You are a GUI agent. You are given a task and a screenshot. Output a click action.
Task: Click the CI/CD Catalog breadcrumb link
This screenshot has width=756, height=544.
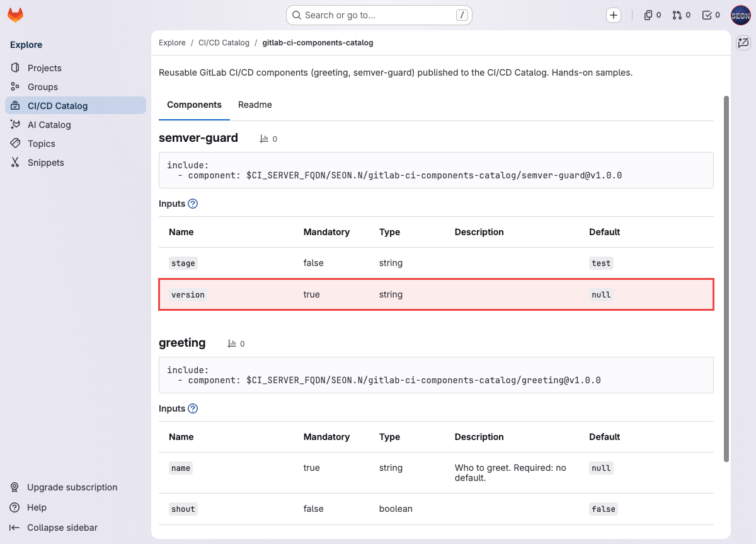click(x=224, y=43)
